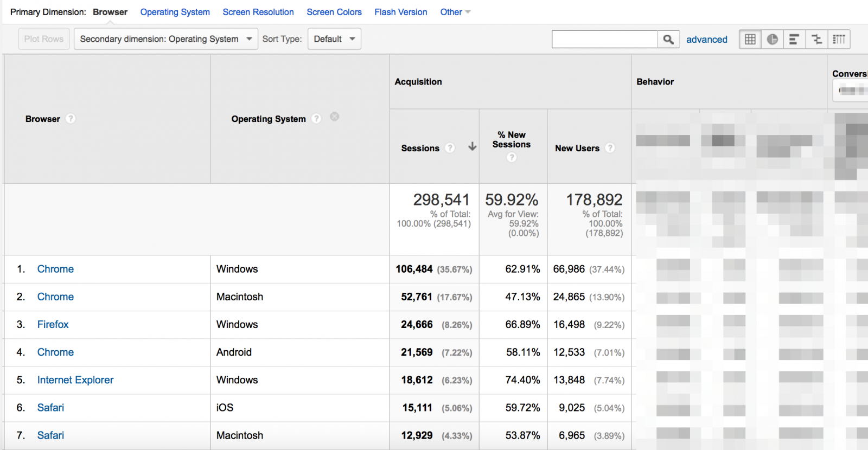This screenshot has width=868, height=450.
Task: Switch primary dimension to Screen Resolution
Action: tap(258, 12)
